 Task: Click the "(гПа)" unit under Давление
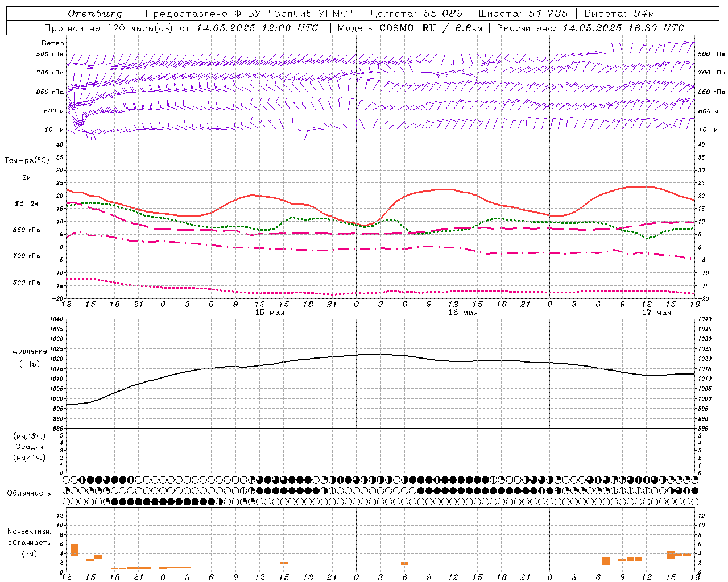(30, 364)
